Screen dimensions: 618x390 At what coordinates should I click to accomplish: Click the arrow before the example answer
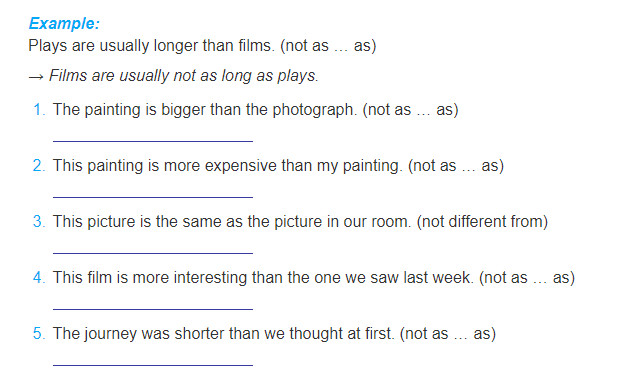(x=36, y=77)
